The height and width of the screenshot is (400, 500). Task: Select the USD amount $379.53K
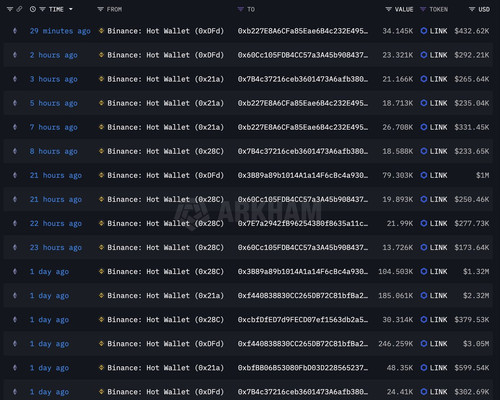coord(472,320)
